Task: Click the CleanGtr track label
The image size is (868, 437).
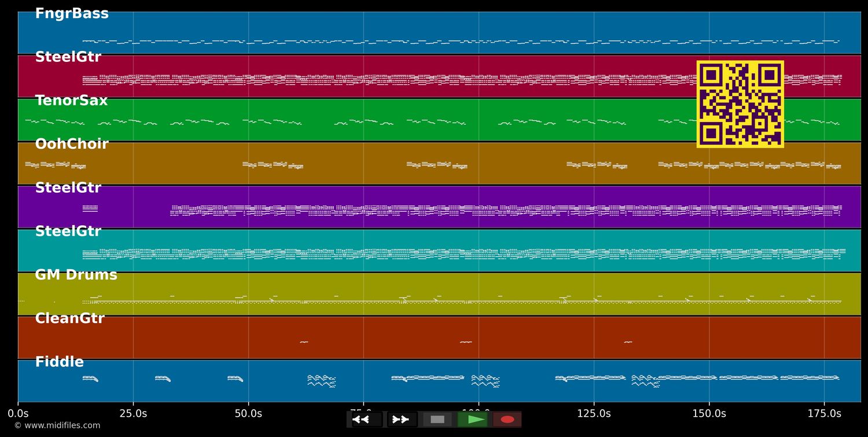Action: [69, 318]
